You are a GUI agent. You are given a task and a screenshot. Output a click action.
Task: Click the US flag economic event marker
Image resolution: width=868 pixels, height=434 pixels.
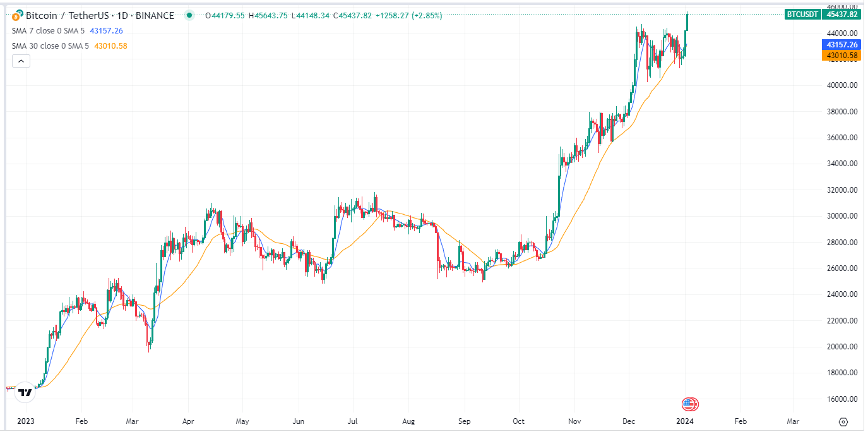(690, 404)
